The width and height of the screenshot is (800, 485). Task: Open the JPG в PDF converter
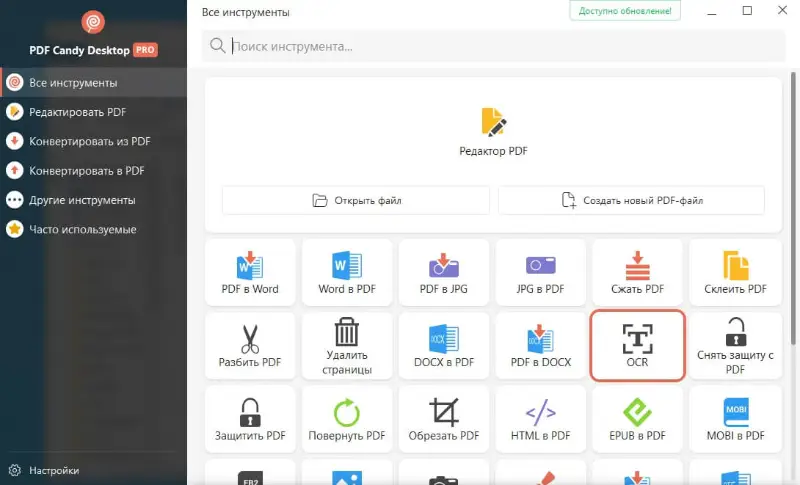(540, 272)
